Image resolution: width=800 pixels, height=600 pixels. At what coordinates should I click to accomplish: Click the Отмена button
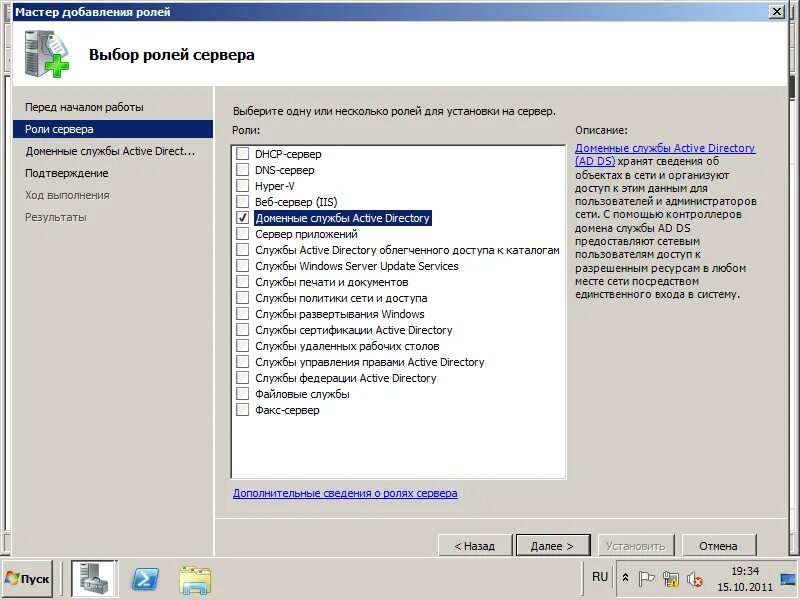718,545
